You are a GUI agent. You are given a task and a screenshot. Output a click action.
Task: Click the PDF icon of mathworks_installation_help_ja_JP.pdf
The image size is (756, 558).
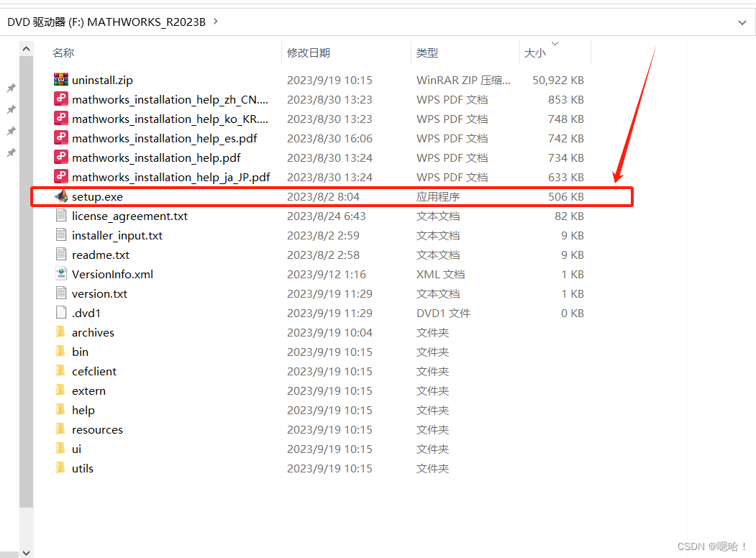(60, 176)
